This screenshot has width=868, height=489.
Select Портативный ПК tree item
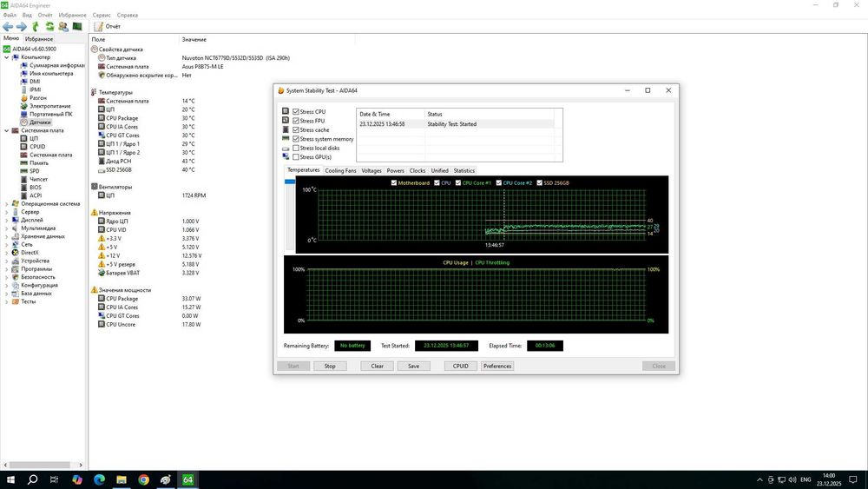point(50,114)
